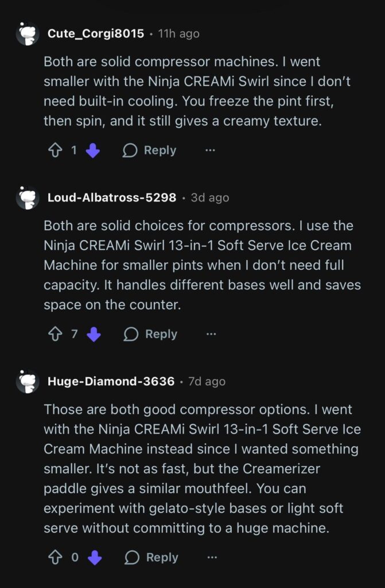Upvote Huge-Diamond-3636's comment
The height and width of the screenshot is (588, 385).
[56, 557]
